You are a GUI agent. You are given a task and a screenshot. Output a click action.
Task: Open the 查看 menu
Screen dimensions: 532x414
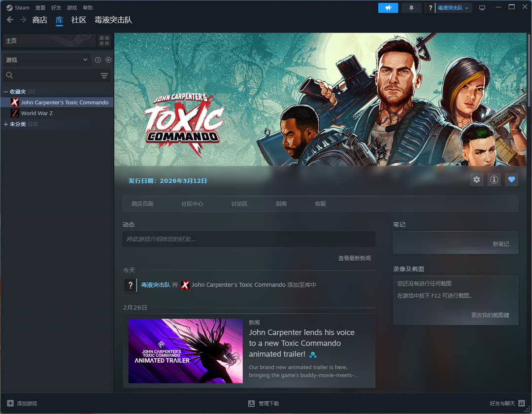pos(40,8)
